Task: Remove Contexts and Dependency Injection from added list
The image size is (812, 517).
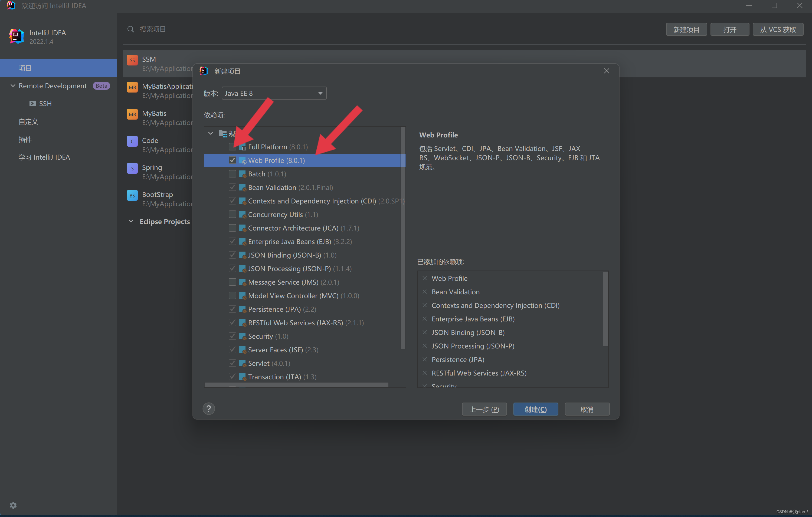Action: (x=425, y=305)
